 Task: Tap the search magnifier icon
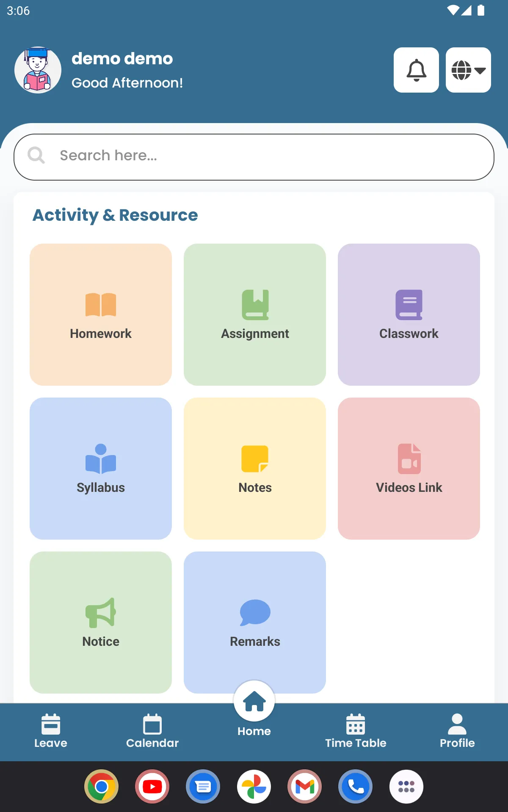tap(36, 155)
